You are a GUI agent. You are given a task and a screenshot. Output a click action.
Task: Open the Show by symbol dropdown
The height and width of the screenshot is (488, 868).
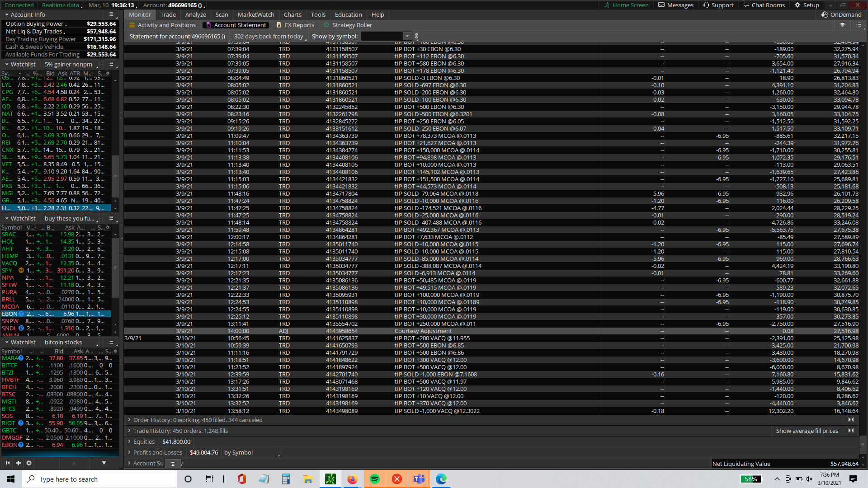point(407,36)
